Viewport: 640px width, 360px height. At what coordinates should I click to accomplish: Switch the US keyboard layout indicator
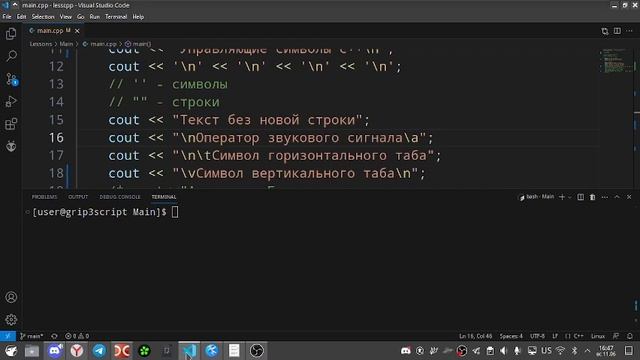click(x=546, y=351)
